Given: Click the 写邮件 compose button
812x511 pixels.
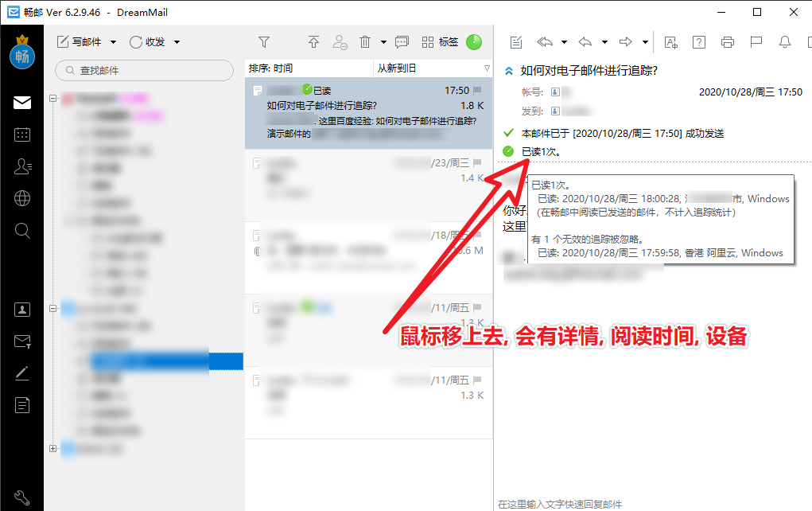Looking at the screenshot, I should [x=80, y=42].
